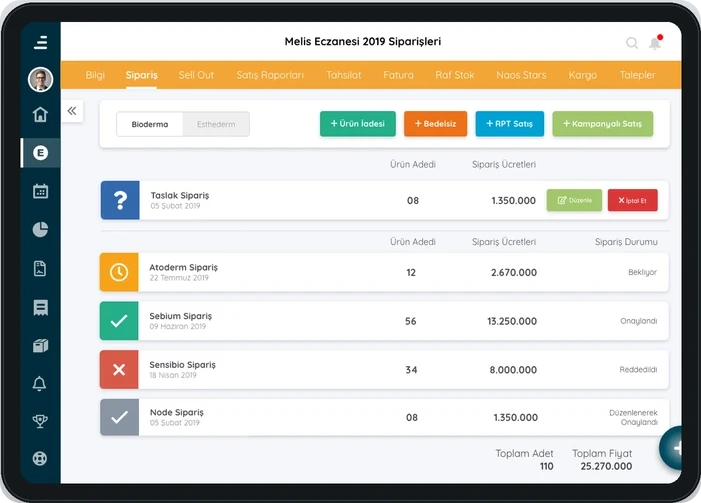
Task: Open the Sebium Sipariş order
Action: click(384, 321)
